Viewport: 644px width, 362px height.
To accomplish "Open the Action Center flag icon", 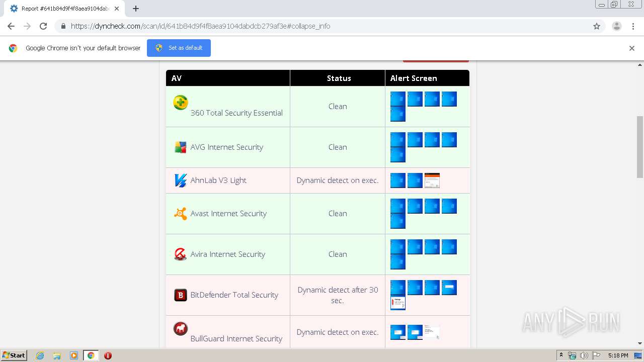I will (596, 355).
